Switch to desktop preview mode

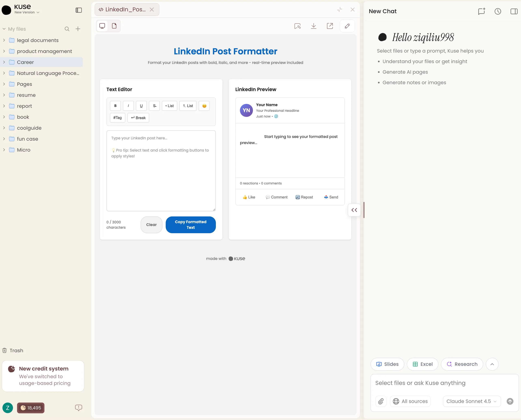102,26
